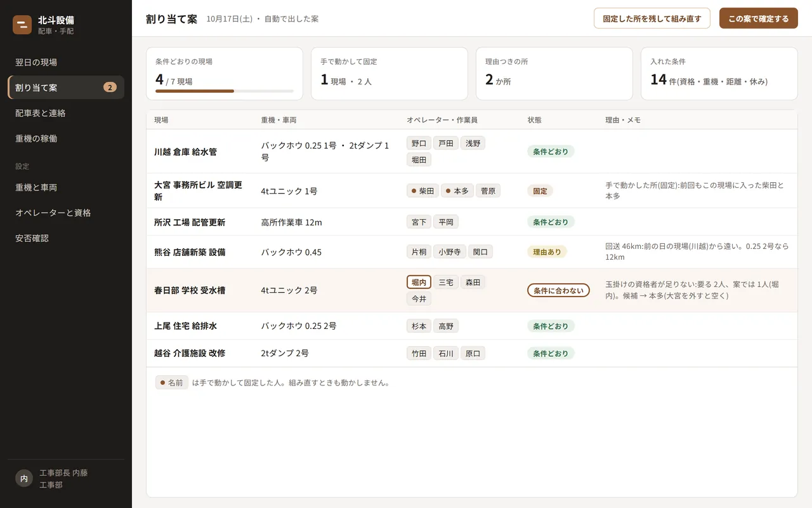The width and height of the screenshot is (812, 508).
Task: Click the 条件に合わない status badge
Action: tap(558, 290)
